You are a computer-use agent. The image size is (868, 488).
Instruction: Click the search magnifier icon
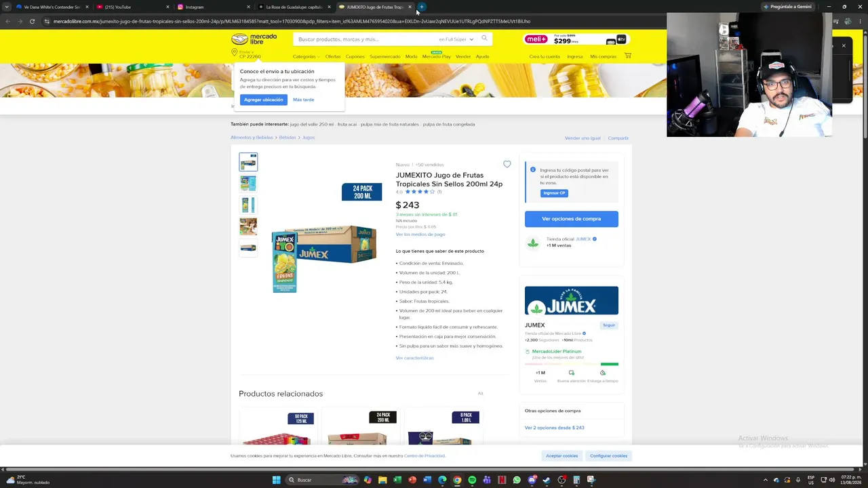tap(484, 39)
